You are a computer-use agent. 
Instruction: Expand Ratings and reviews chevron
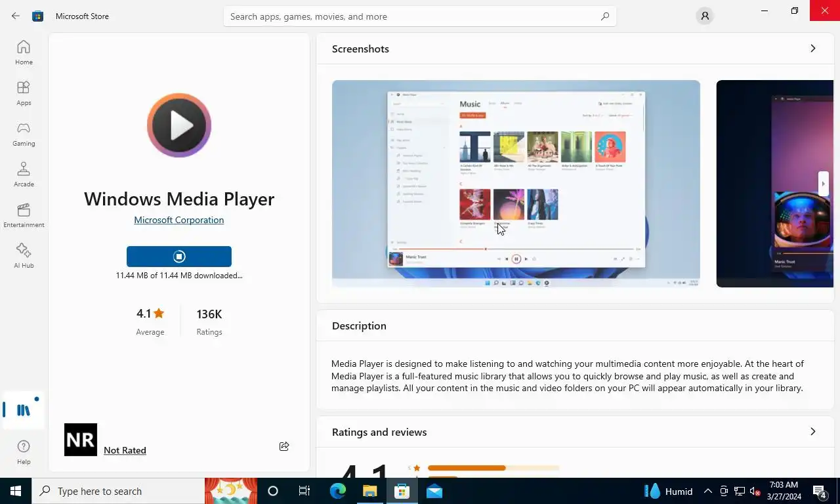813,432
